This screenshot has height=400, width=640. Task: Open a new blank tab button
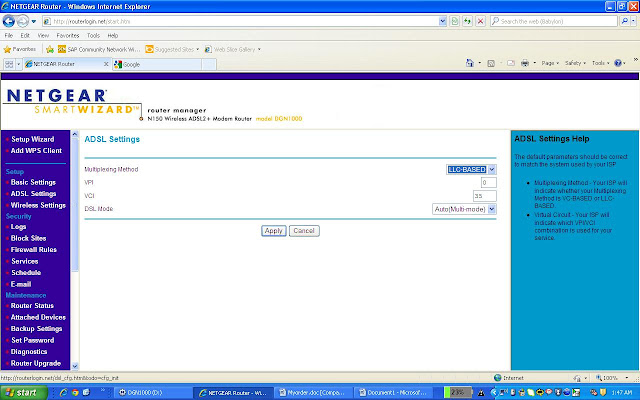209,64
